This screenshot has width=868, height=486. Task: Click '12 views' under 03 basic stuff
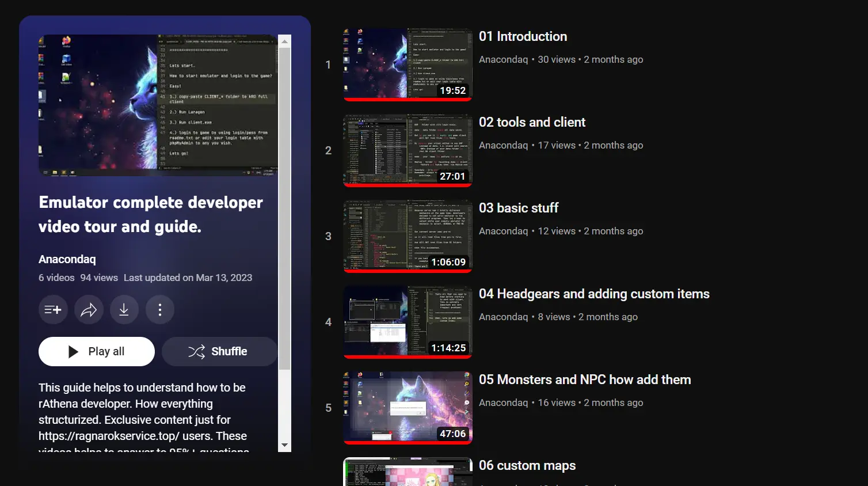coord(557,231)
